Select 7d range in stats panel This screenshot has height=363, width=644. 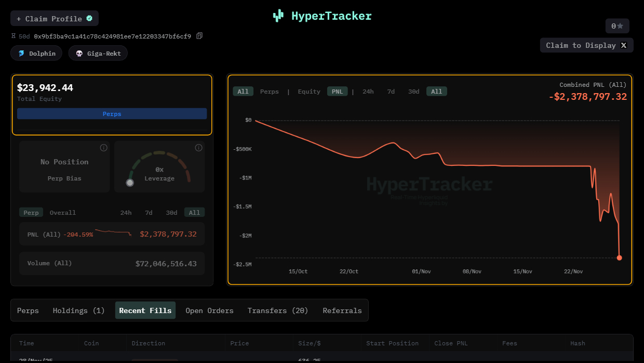(x=149, y=213)
